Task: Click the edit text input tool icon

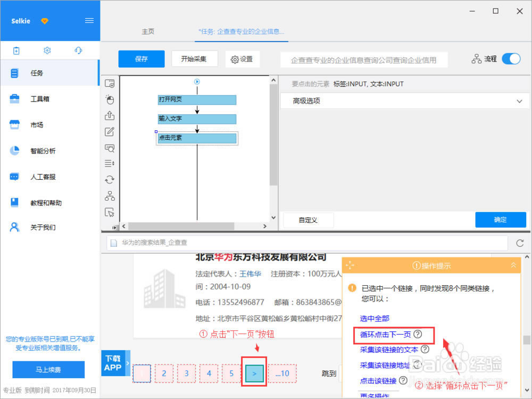Action: pos(110,131)
